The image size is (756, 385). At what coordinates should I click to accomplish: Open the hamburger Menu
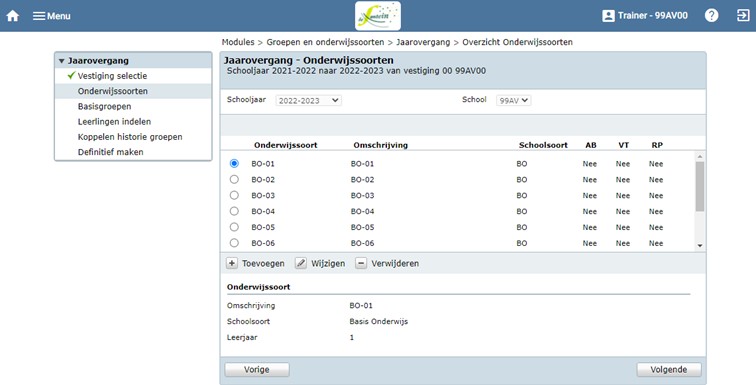(x=52, y=16)
